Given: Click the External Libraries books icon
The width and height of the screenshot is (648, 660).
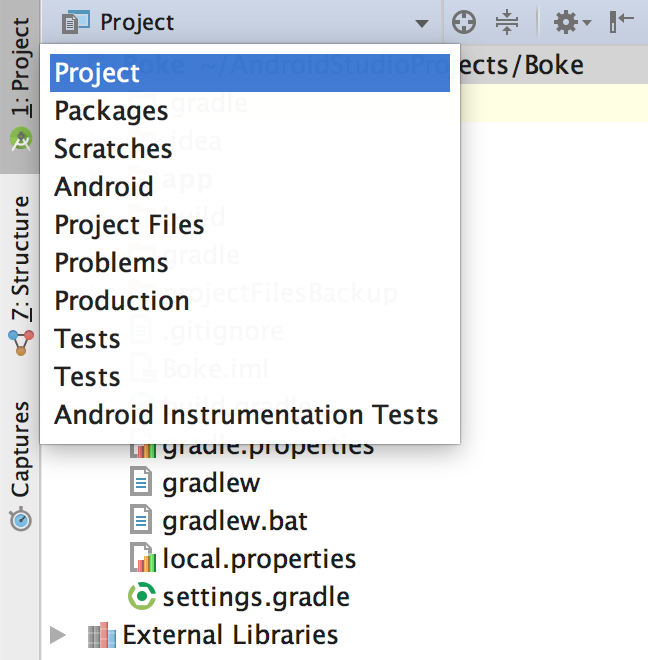Looking at the screenshot, I should click(x=100, y=634).
